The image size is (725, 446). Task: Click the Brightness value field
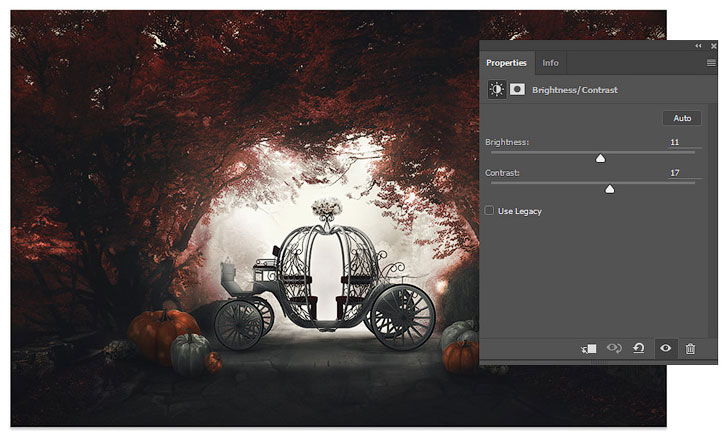click(674, 143)
